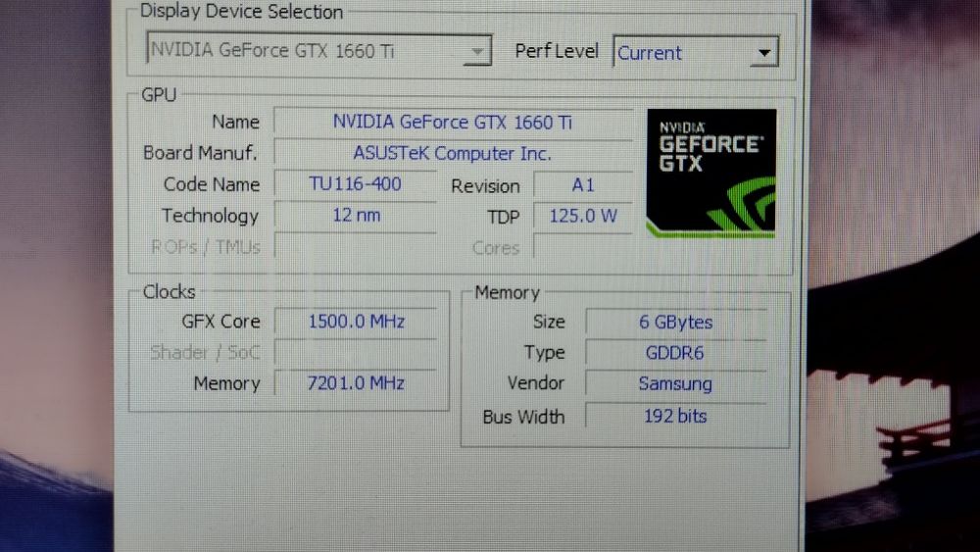Viewport: 980px width, 552px height.
Task: Click the Revision label
Action: click(x=485, y=186)
